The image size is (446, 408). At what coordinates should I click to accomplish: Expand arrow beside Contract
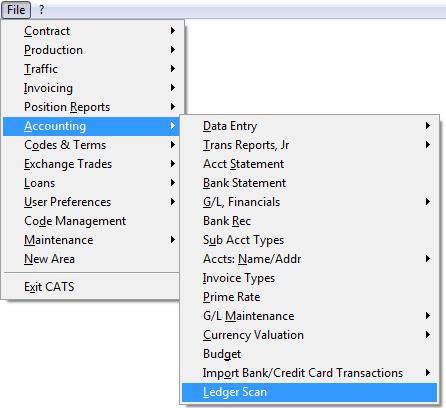coord(173,31)
